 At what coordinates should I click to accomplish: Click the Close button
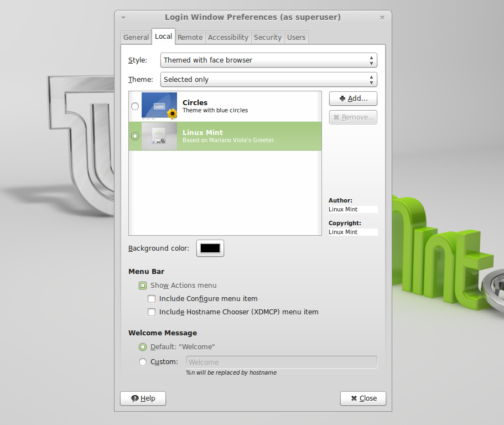(x=363, y=398)
